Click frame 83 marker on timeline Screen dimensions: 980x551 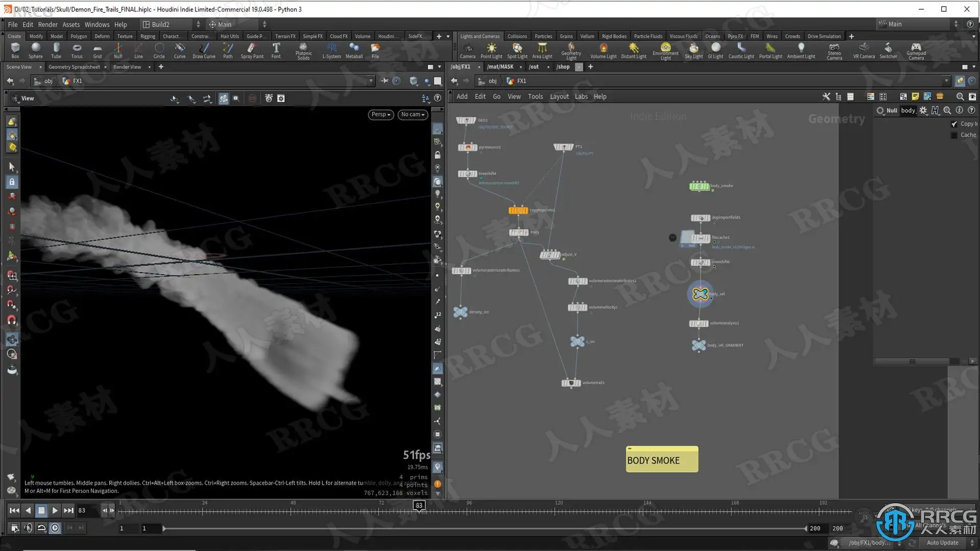[x=419, y=505]
